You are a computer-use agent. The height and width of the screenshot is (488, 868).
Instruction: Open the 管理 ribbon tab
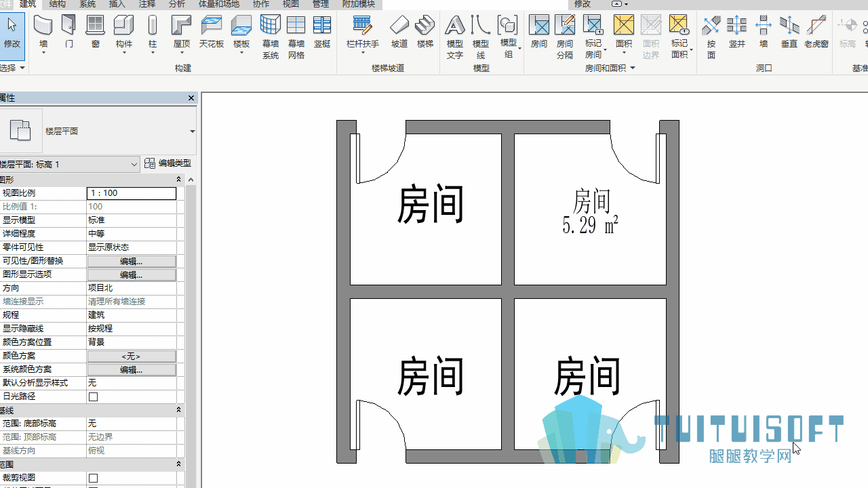pos(321,4)
